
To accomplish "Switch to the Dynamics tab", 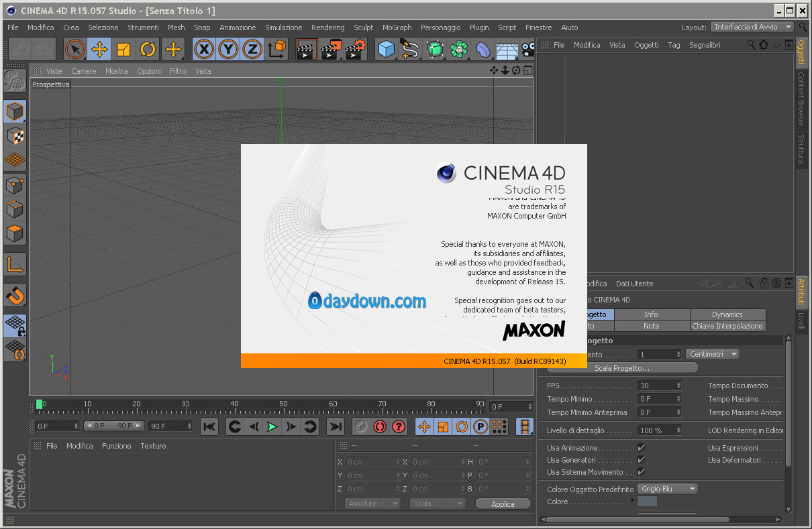I will point(727,314).
